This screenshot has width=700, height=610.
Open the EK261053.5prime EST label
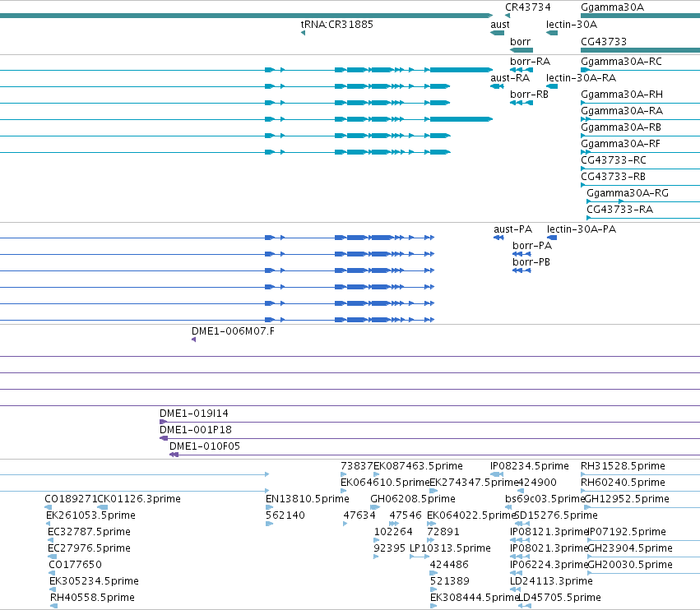90,515
